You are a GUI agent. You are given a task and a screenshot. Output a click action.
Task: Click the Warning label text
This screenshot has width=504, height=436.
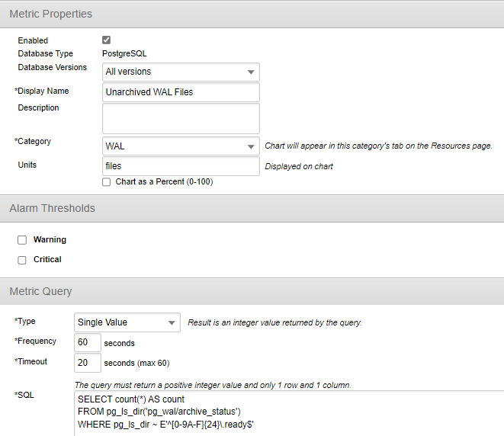coord(50,240)
